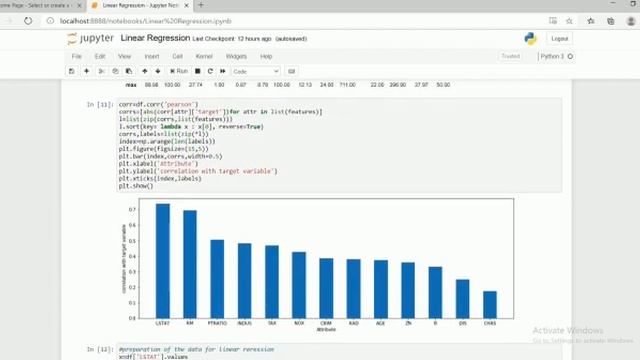Paste cells below icon
The height and width of the screenshot is (360, 640).
tap(129, 71)
